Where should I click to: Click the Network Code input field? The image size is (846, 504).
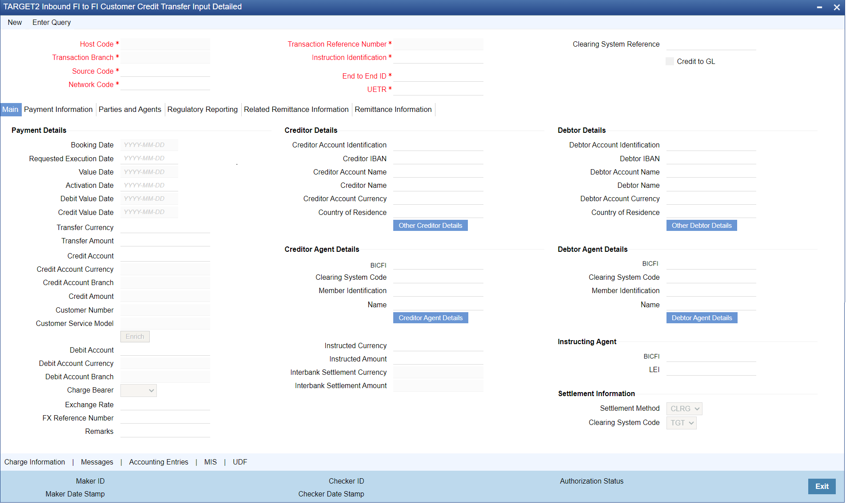165,84
